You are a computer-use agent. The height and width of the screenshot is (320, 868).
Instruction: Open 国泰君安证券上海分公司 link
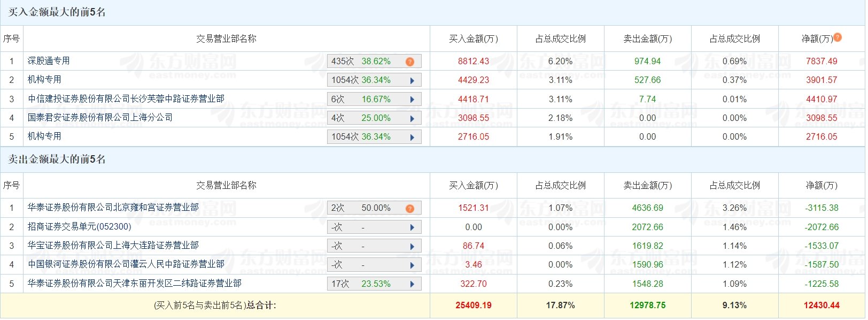click(x=100, y=117)
